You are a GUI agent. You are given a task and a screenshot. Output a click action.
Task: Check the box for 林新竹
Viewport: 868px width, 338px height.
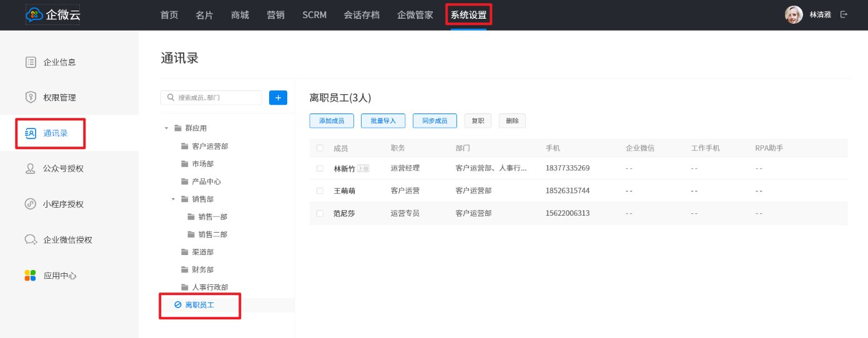pyautogui.click(x=320, y=168)
